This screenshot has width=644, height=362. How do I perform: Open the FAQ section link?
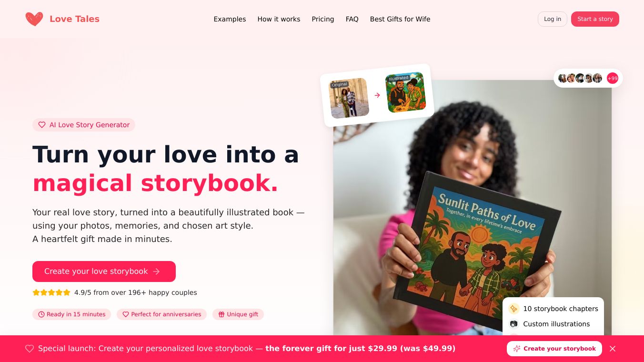pos(352,19)
